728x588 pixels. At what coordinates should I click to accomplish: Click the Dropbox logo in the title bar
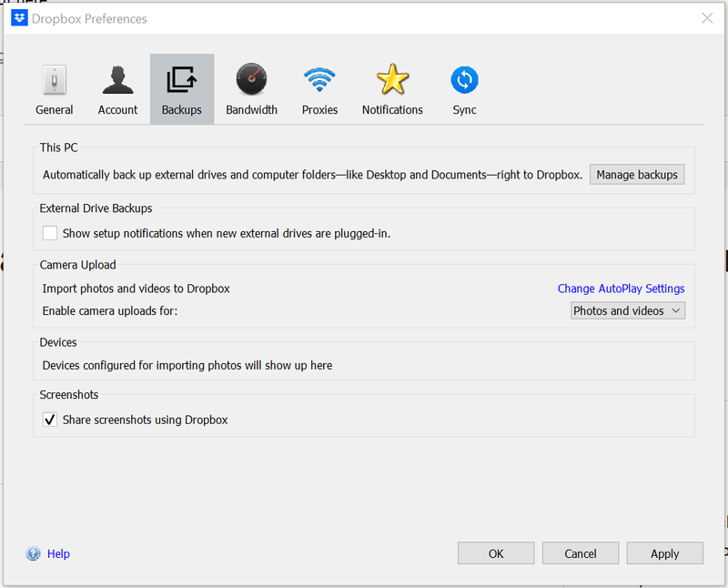(x=19, y=18)
